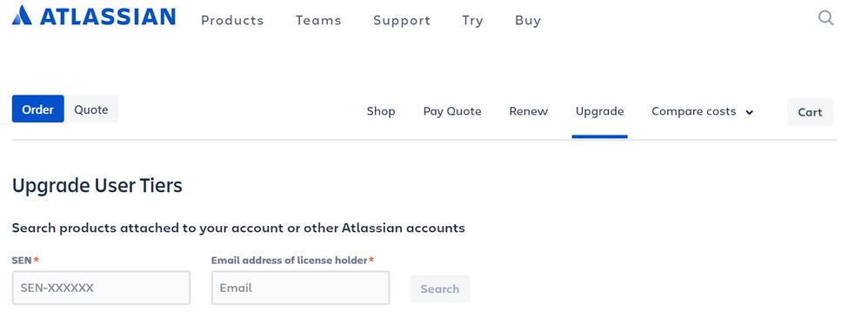Open the Cart button
The image size is (868, 325).
click(810, 112)
